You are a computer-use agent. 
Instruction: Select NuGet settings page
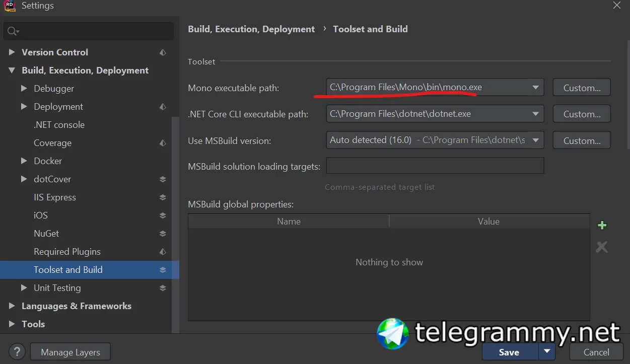pos(46,234)
